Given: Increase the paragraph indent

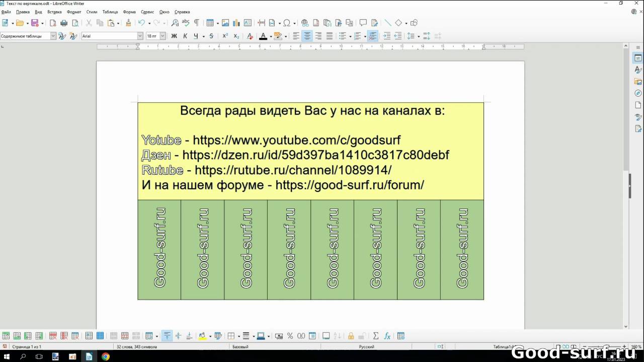Looking at the screenshot, I should [x=386, y=36].
